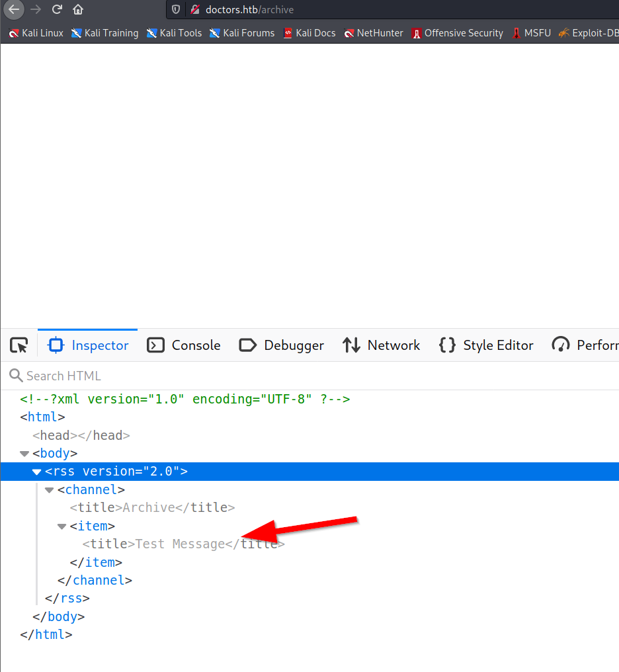Open the Kali Tools bookmark
This screenshot has width=619, height=672.
point(174,33)
